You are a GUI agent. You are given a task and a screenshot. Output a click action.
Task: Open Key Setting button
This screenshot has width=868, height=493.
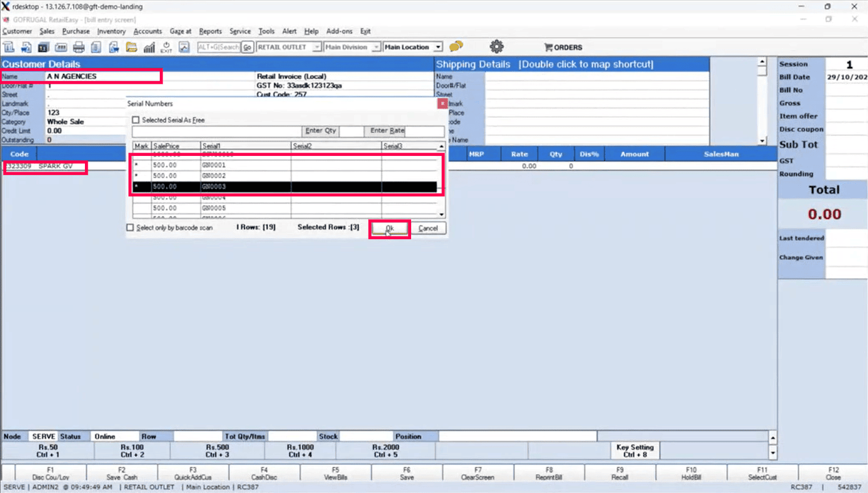tap(635, 451)
